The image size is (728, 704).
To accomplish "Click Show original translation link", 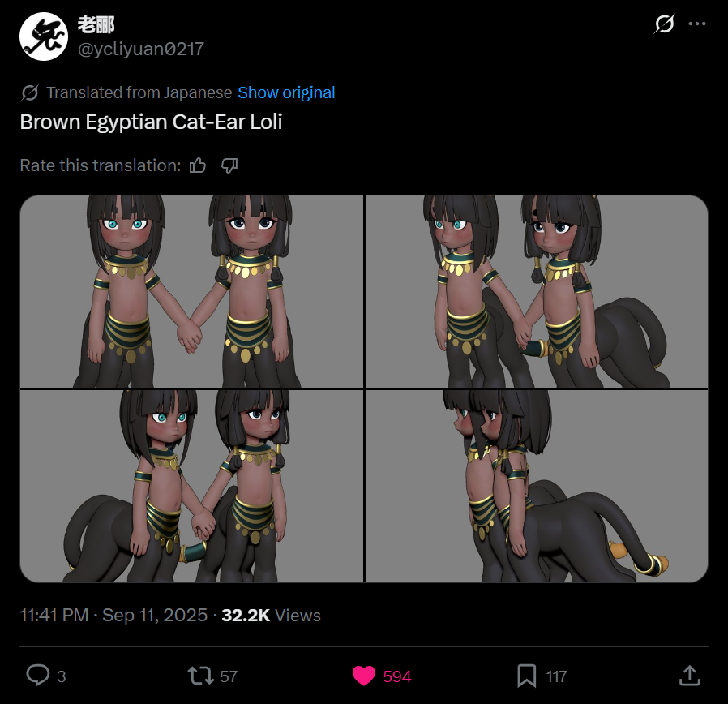I will (x=286, y=92).
